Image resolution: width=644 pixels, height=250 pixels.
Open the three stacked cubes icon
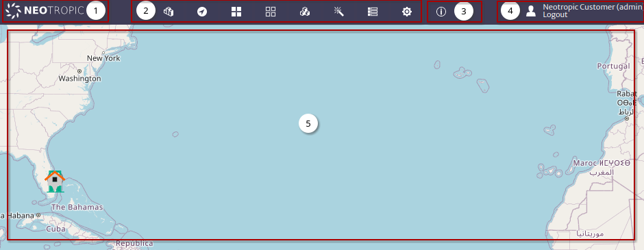point(304,12)
